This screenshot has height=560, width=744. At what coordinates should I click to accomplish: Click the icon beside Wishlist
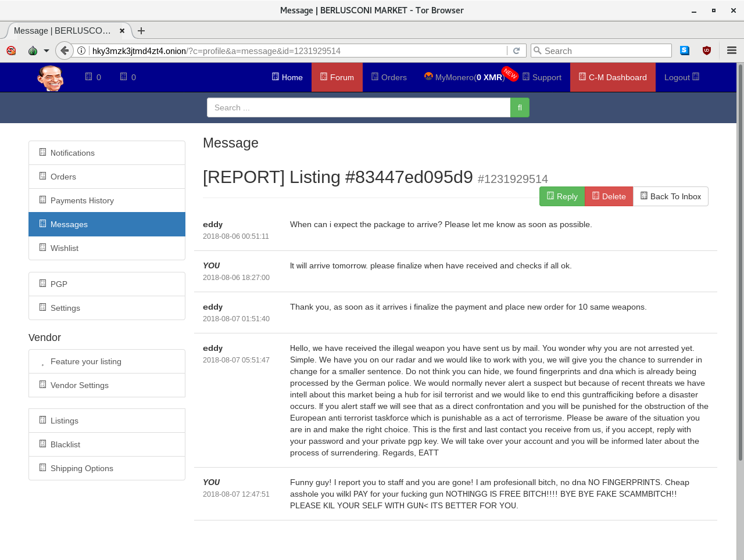42,247
